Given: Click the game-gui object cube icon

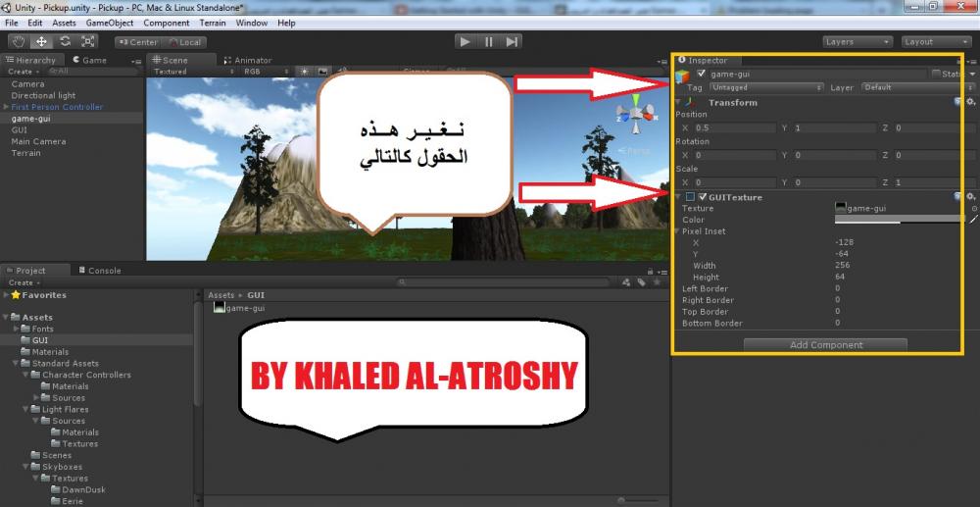Looking at the screenshot, I should (x=684, y=76).
